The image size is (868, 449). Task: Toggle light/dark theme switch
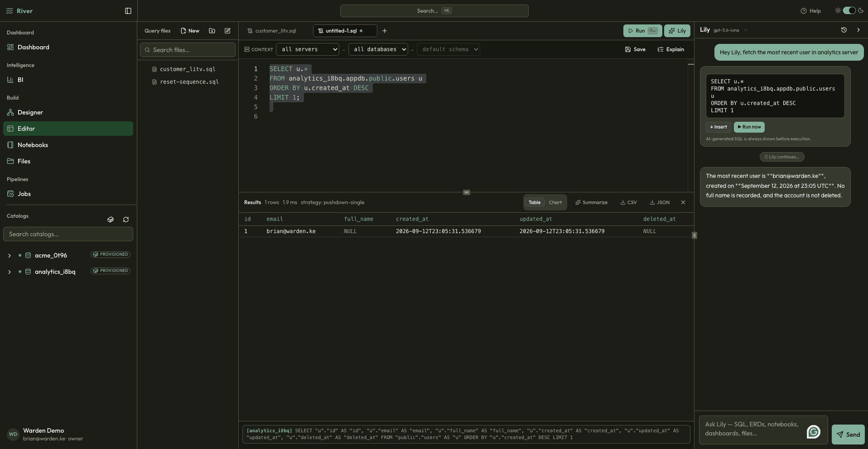[849, 10]
